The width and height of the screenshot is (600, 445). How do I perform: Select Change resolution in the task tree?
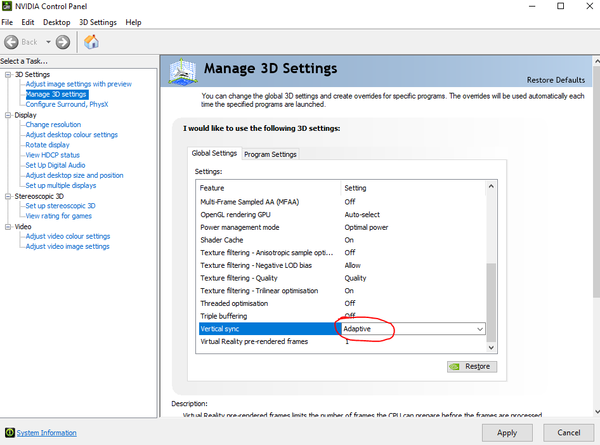pos(53,125)
